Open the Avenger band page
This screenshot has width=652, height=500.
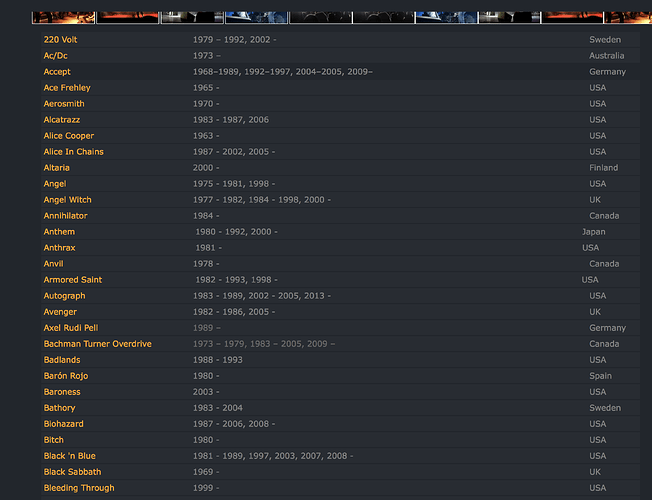click(60, 312)
